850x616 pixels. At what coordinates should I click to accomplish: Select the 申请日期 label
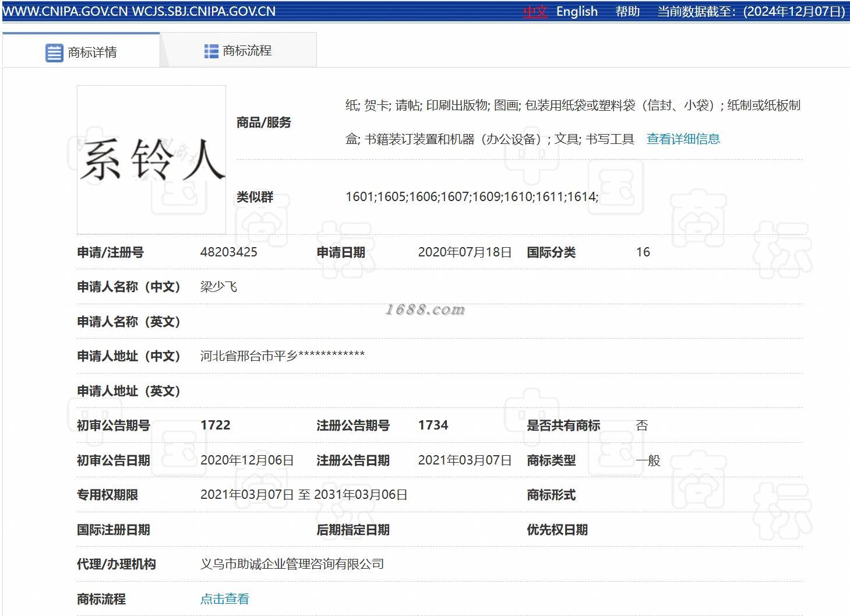[x=341, y=252]
